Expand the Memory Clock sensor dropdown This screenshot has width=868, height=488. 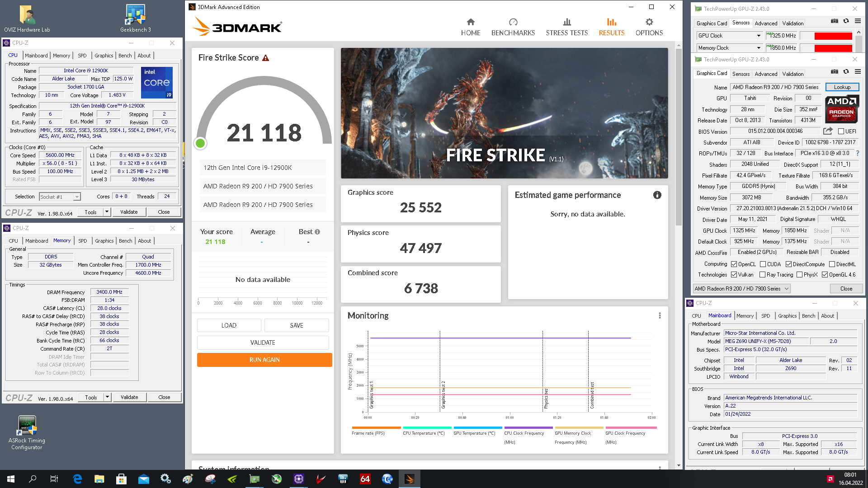pyautogui.click(x=759, y=48)
